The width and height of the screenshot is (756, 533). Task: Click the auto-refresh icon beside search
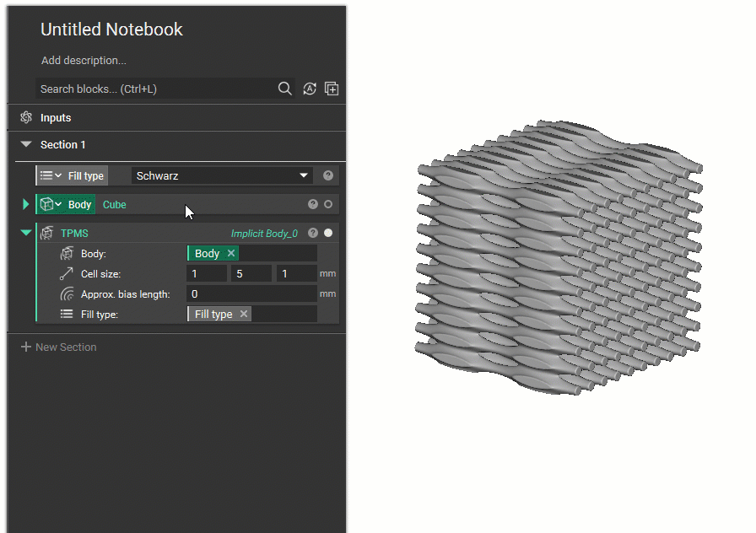pos(310,89)
